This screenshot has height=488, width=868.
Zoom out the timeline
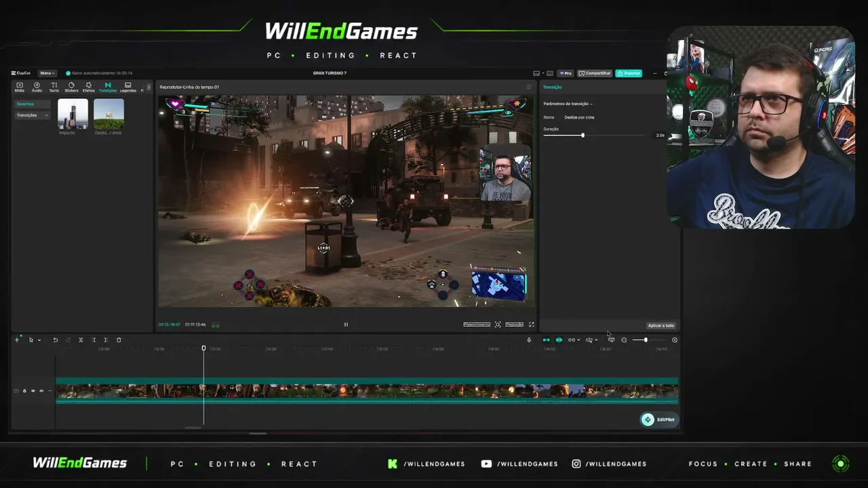624,340
